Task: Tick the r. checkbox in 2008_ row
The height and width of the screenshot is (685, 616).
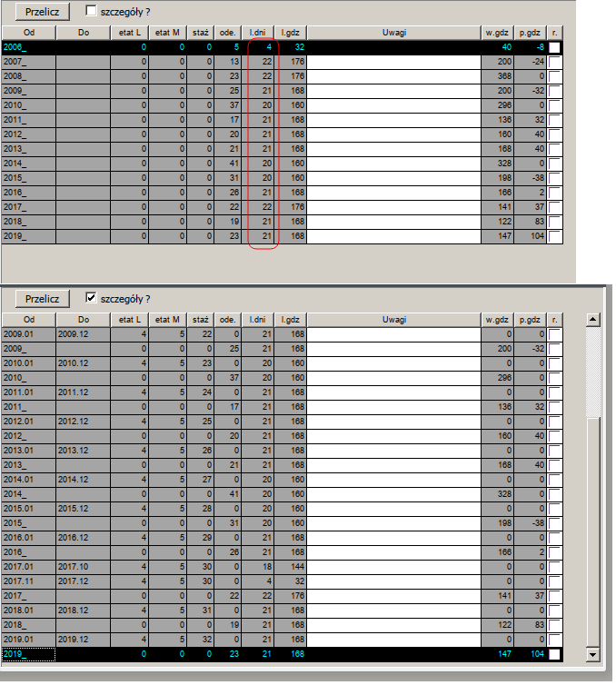Action: [554, 76]
